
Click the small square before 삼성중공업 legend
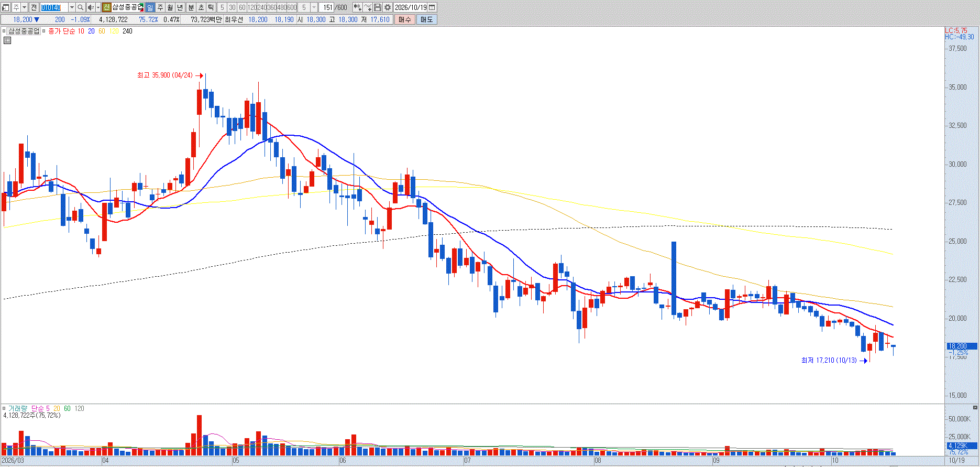[x=4, y=31]
